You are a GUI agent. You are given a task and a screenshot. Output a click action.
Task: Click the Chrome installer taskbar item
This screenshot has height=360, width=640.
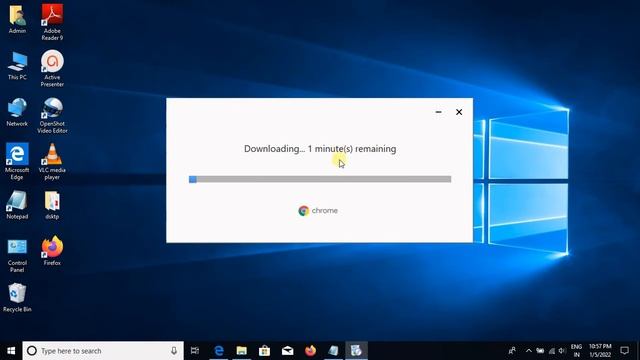(x=356, y=351)
